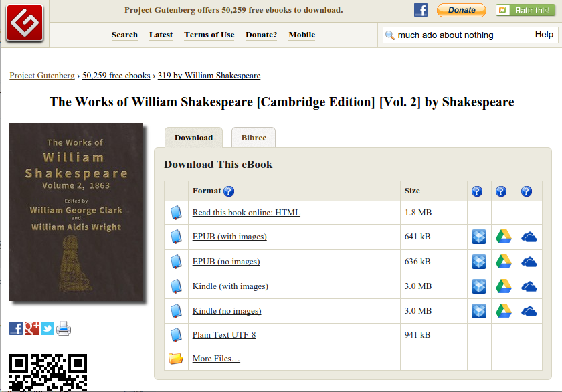Share via the Google+ icon
Screen dimensions: 562x392
32,328
